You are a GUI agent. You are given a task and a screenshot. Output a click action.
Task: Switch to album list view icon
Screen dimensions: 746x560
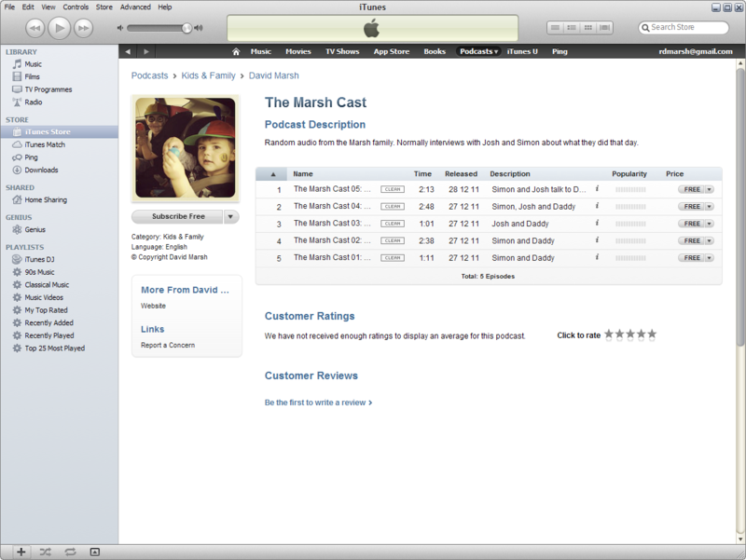[x=572, y=28]
